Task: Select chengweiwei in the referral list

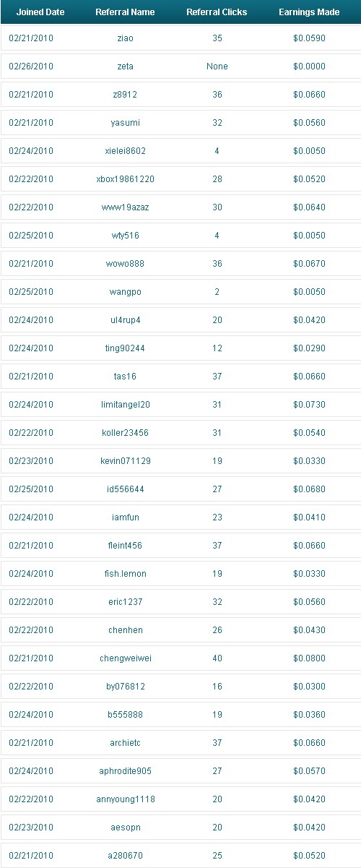Action: click(x=125, y=658)
